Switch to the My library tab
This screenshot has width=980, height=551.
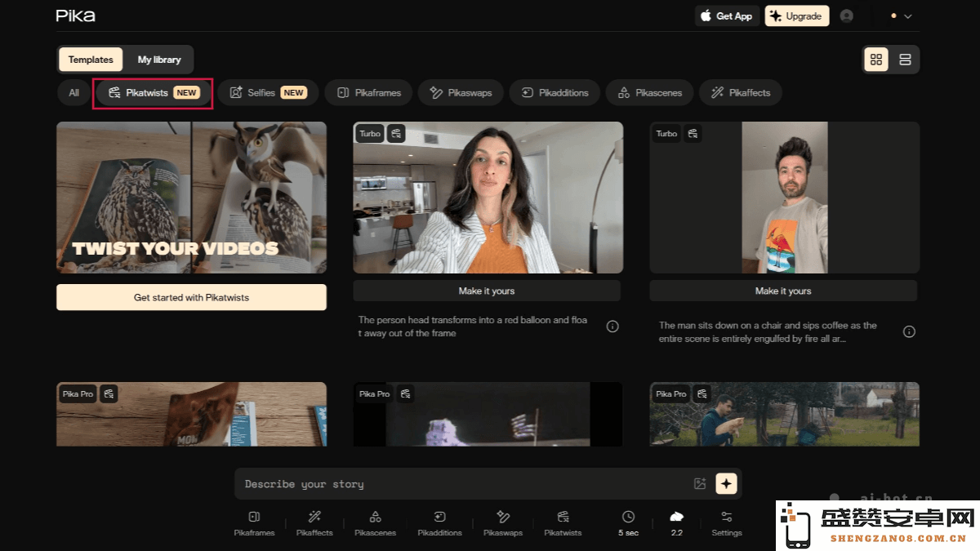159,60
